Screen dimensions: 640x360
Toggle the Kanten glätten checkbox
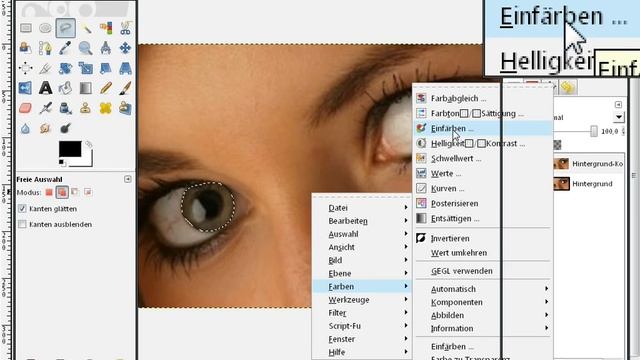pyautogui.click(x=22, y=209)
